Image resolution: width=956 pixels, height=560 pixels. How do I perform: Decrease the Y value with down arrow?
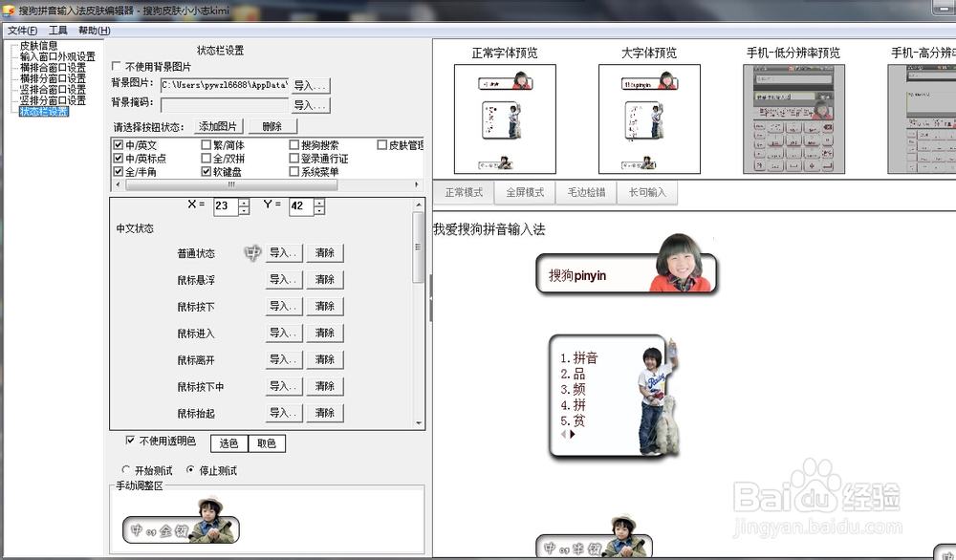(x=319, y=211)
